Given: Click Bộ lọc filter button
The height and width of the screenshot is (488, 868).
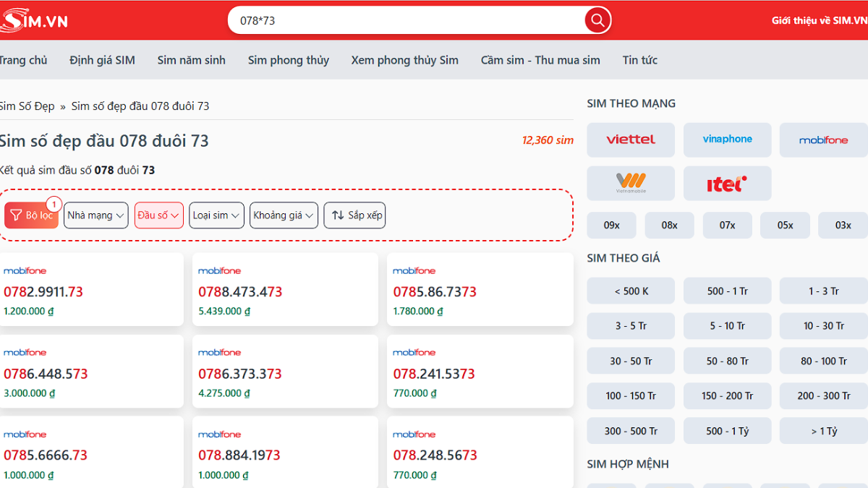Looking at the screenshot, I should [31, 215].
